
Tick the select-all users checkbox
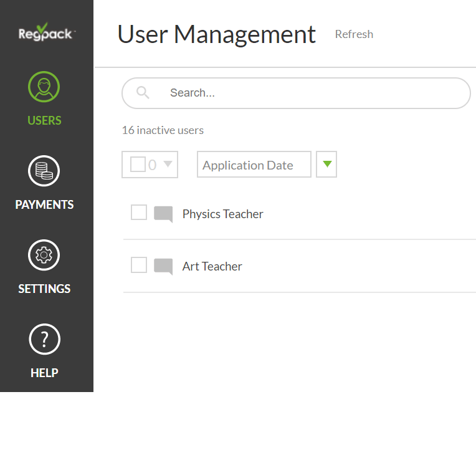point(138,165)
